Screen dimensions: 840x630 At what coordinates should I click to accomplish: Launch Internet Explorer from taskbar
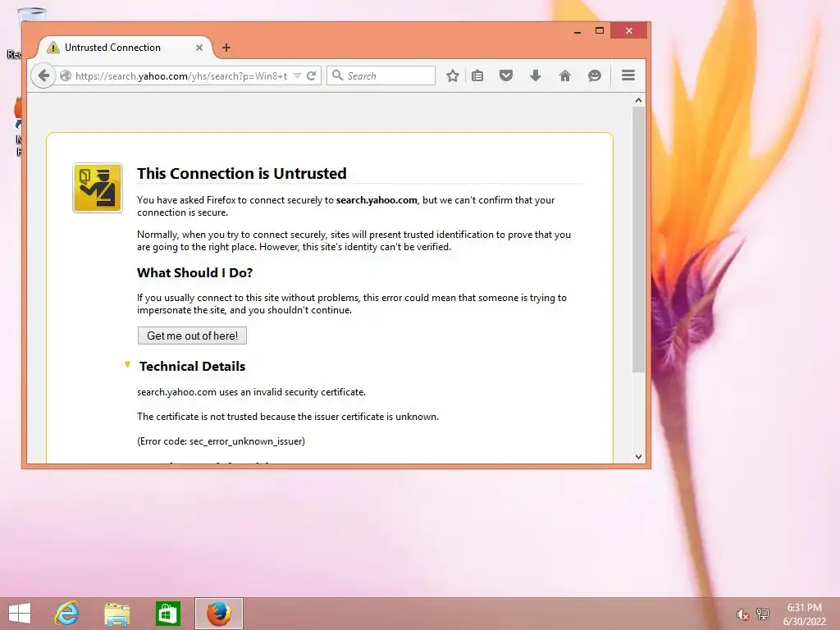(66, 614)
